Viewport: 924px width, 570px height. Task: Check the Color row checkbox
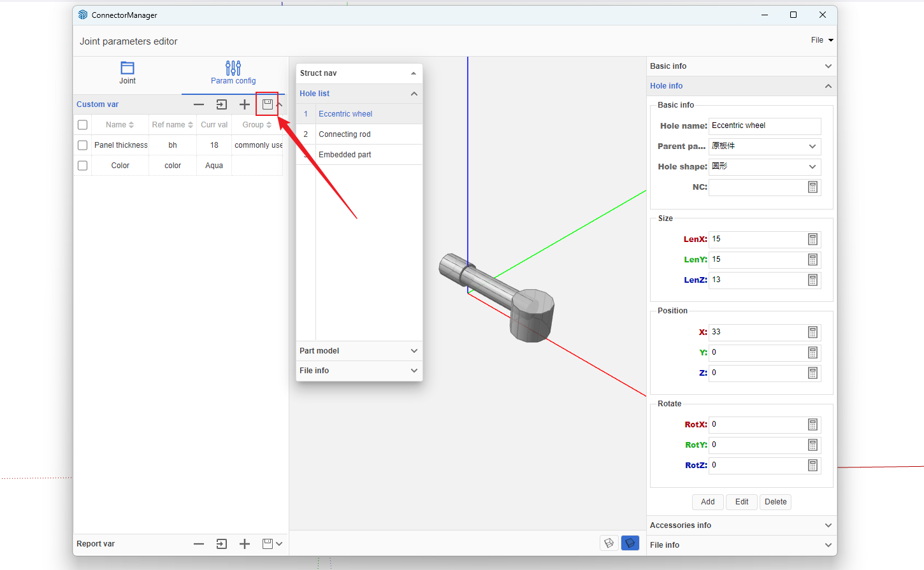82,166
